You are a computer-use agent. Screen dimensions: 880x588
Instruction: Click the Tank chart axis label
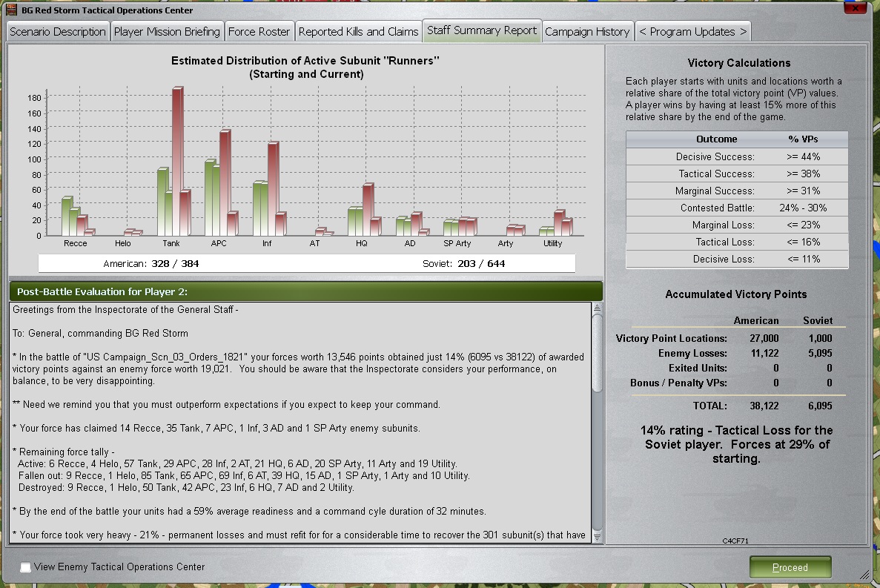pyautogui.click(x=171, y=243)
